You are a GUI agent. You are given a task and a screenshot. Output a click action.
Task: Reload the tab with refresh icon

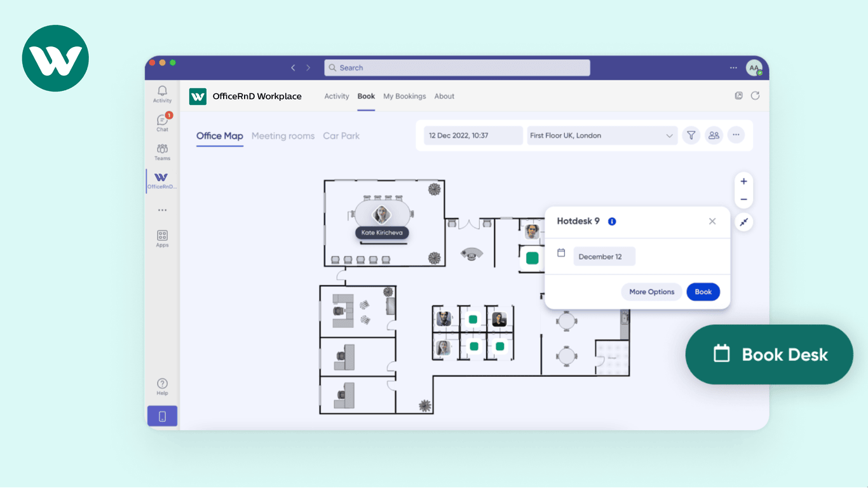click(x=755, y=96)
